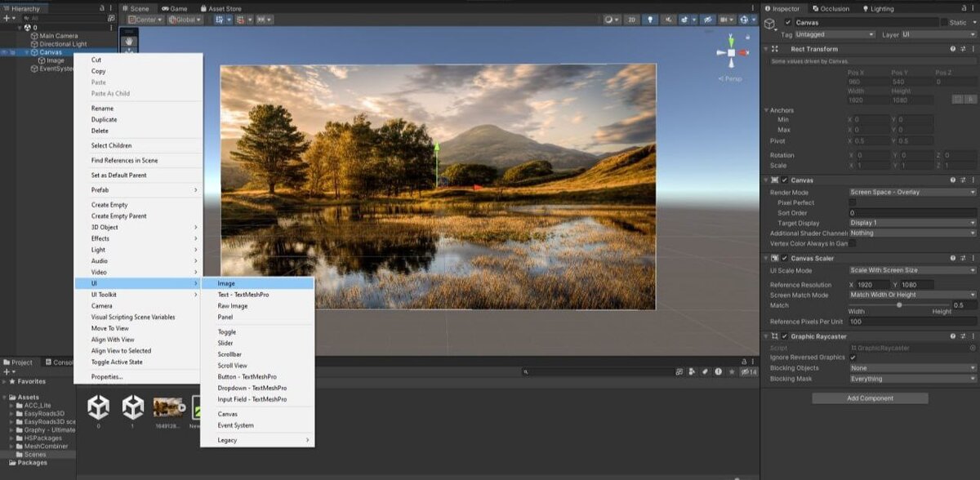
Task: Open Screen Match Mode dropdown
Action: pyautogui.click(x=912, y=295)
